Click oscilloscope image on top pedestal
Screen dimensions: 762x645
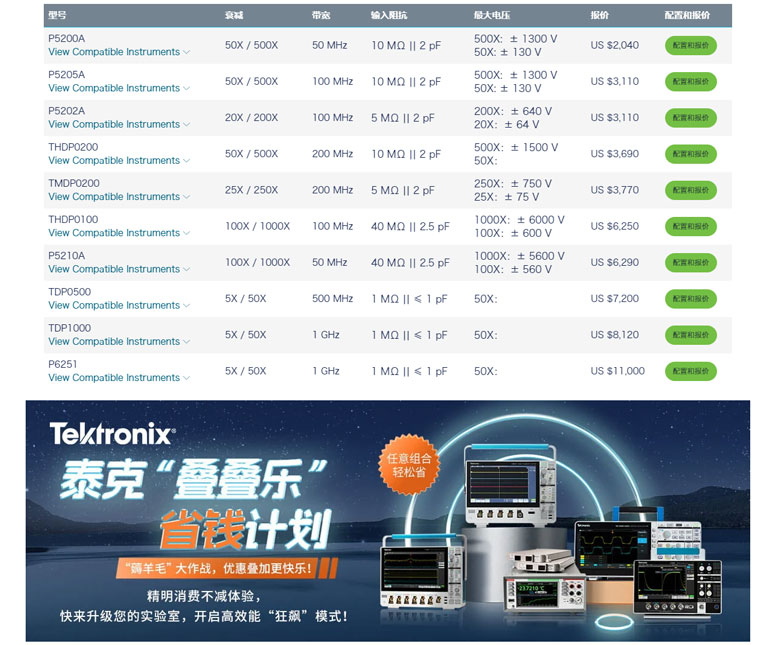[510, 485]
